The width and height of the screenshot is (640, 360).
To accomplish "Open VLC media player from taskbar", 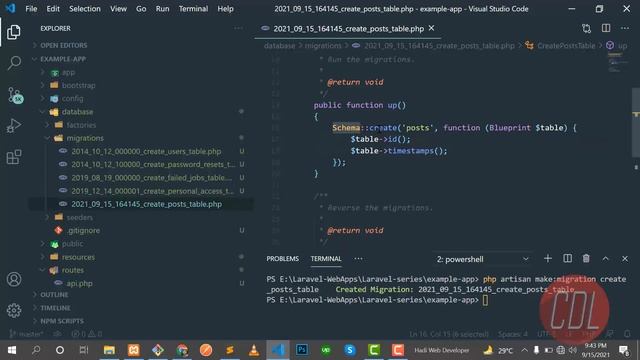I will click(x=254, y=350).
